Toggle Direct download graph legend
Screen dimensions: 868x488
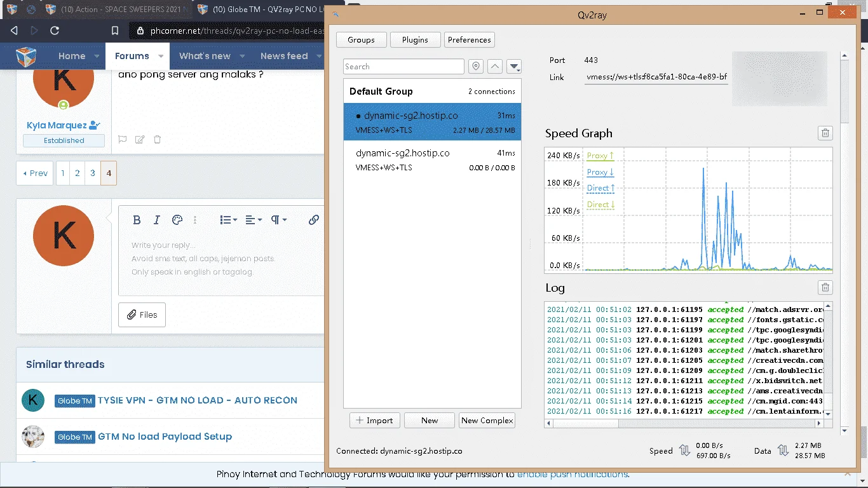click(601, 205)
